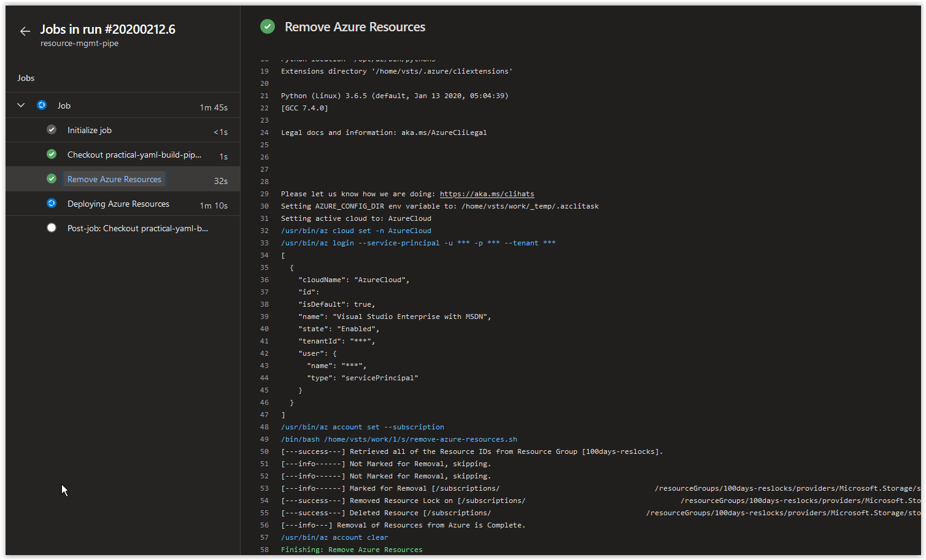Click Finishing: Remove Azure Resources log line
Viewport: 926px width, 560px height.
click(352, 550)
